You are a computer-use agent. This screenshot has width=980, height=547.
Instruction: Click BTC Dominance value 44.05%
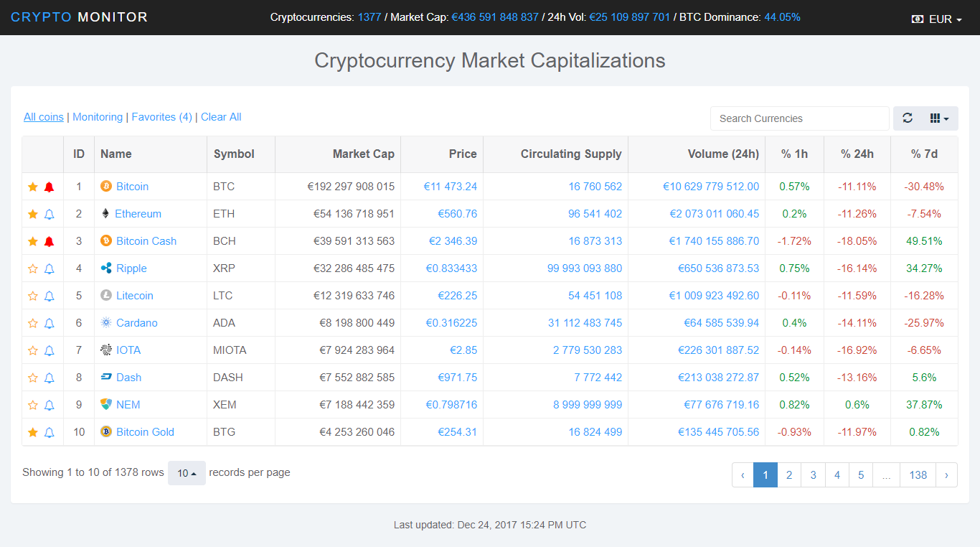click(783, 17)
